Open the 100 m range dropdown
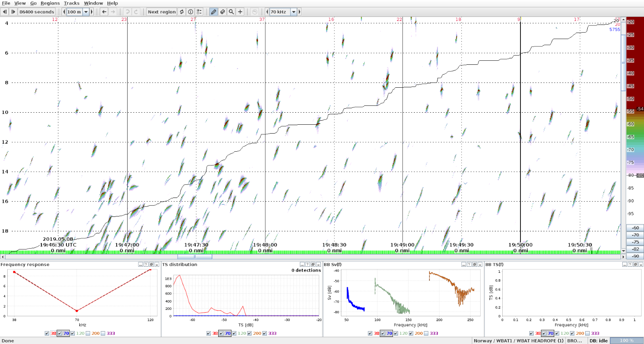Image resolution: width=644 pixels, height=344 pixels. (x=86, y=12)
